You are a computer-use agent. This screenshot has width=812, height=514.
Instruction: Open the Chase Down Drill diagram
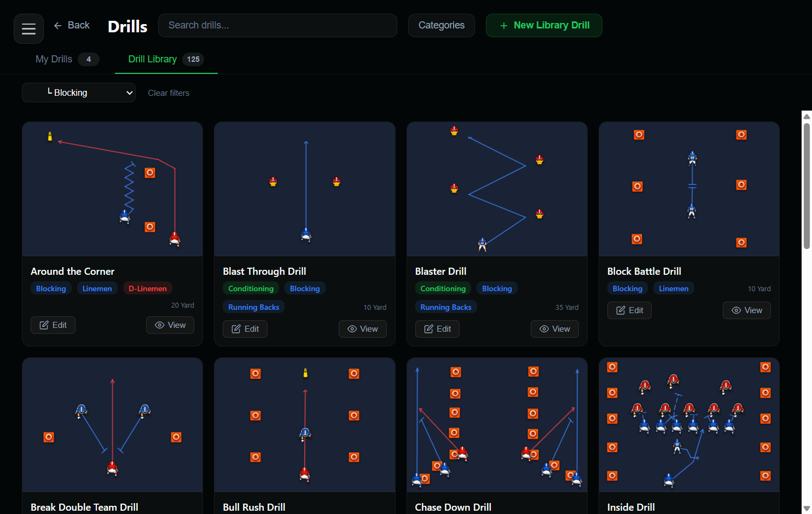click(x=497, y=425)
